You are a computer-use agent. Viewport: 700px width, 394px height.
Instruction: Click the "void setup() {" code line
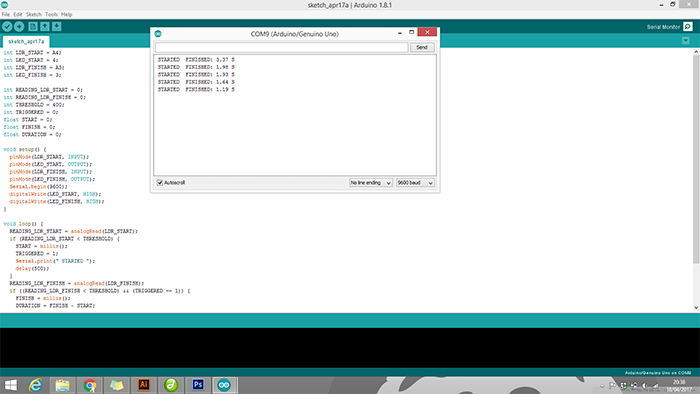click(25, 149)
